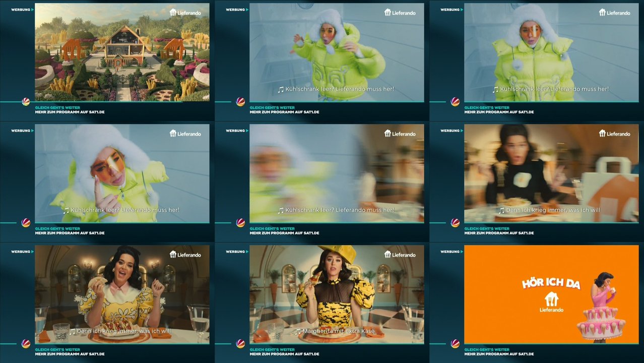Click Sat.1 ball logo under the taco dinner frame

click(x=26, y=343)
